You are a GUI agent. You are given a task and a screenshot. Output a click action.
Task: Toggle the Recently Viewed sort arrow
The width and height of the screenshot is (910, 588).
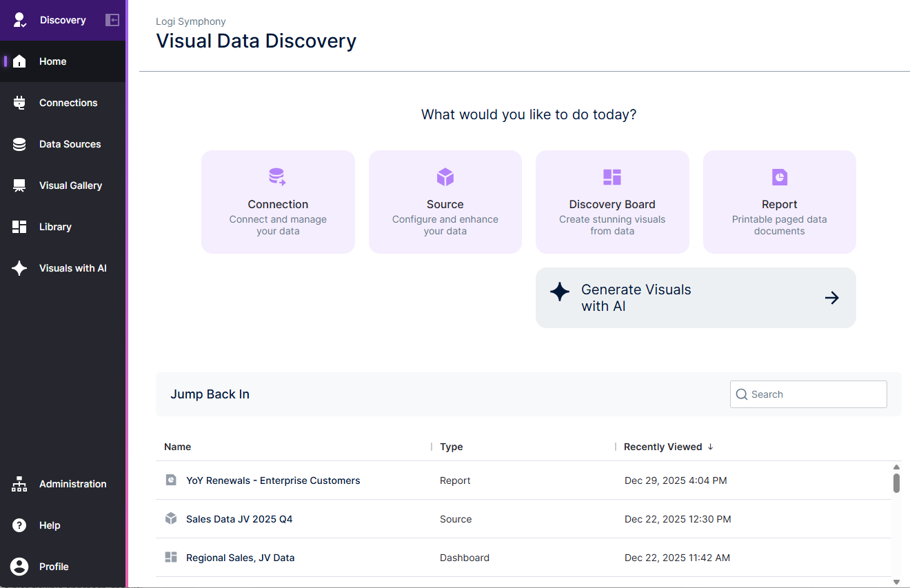(709, 447)
